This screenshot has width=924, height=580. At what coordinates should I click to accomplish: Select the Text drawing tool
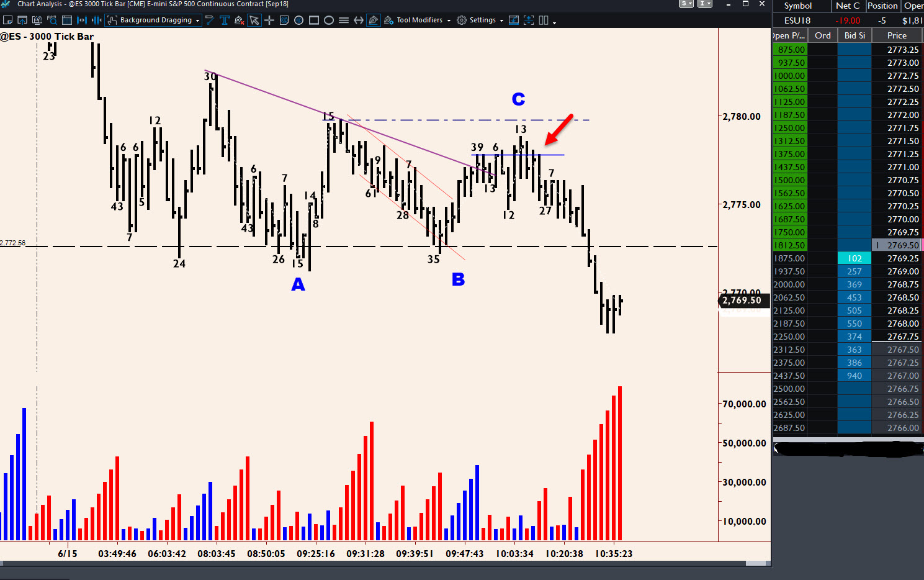pos(224,20)
